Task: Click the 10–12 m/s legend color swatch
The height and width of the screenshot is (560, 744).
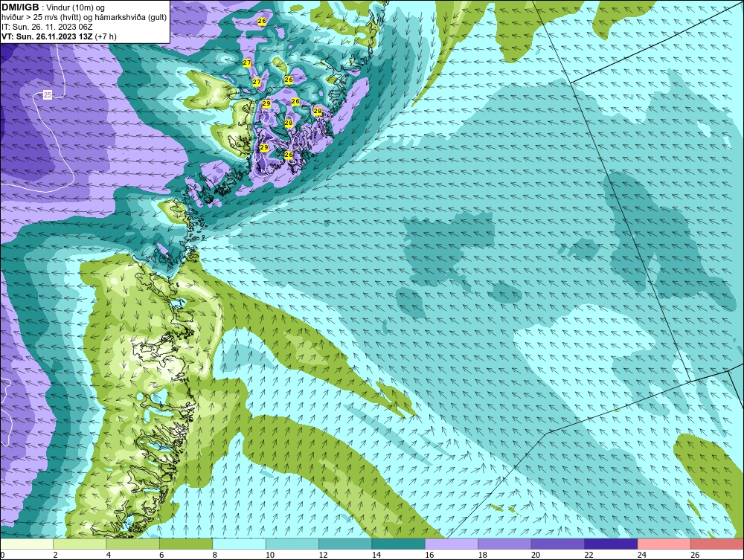Action: 292,544
